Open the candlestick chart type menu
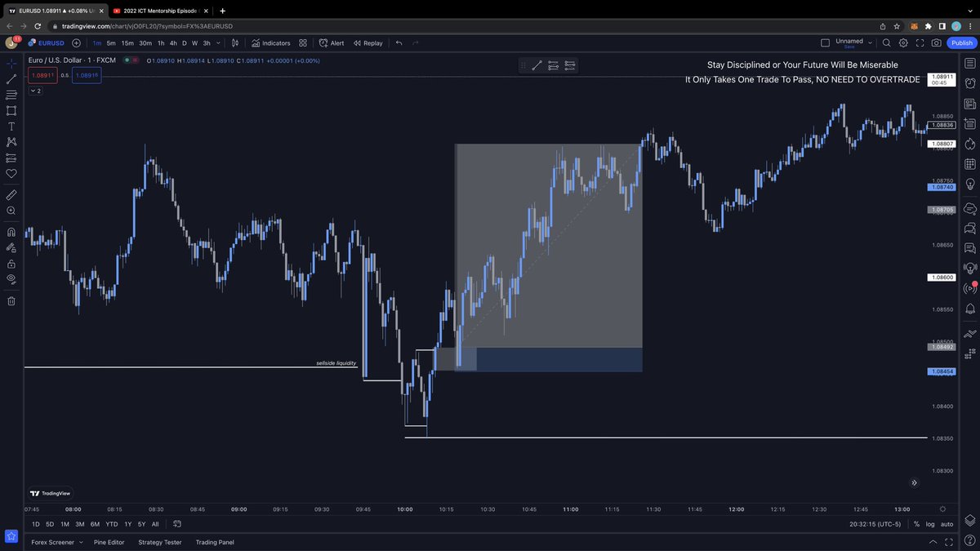This screenshot has height=551, width=980. pyautogui.click(x=235, y=43)
